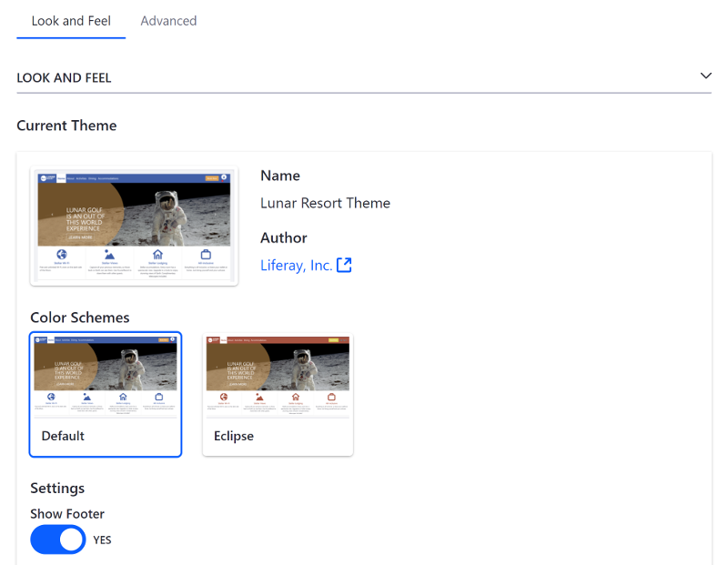Choose the Eclipse color scheme card
Image resolution: width=728 pixels, height=565 pixels.
[x=278, y=395]
